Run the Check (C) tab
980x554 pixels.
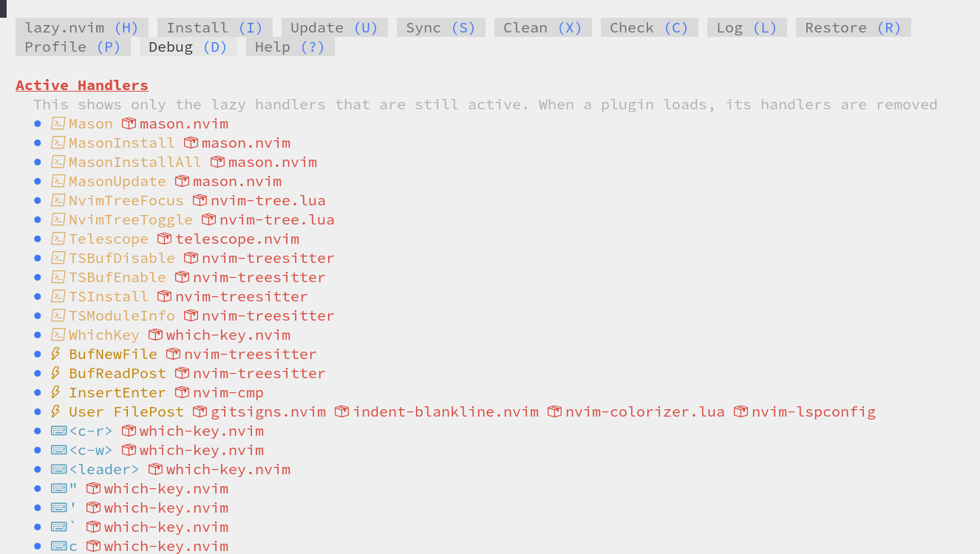[650, 27]
